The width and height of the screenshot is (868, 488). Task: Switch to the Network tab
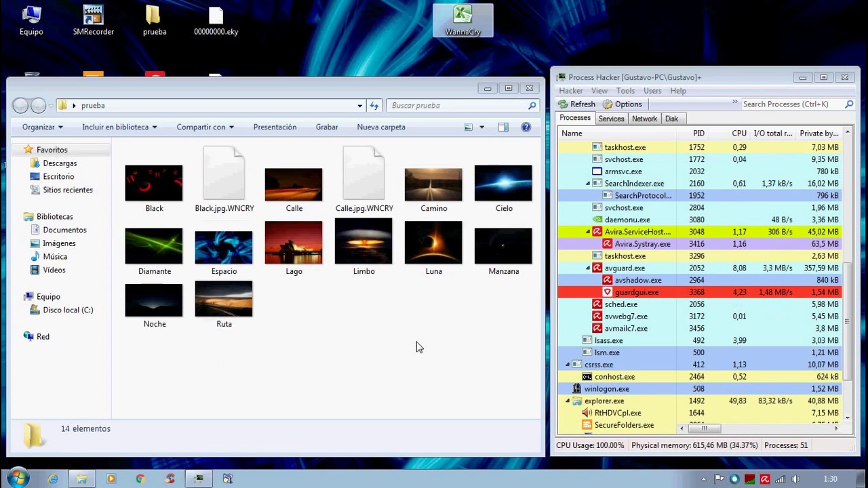644,119
